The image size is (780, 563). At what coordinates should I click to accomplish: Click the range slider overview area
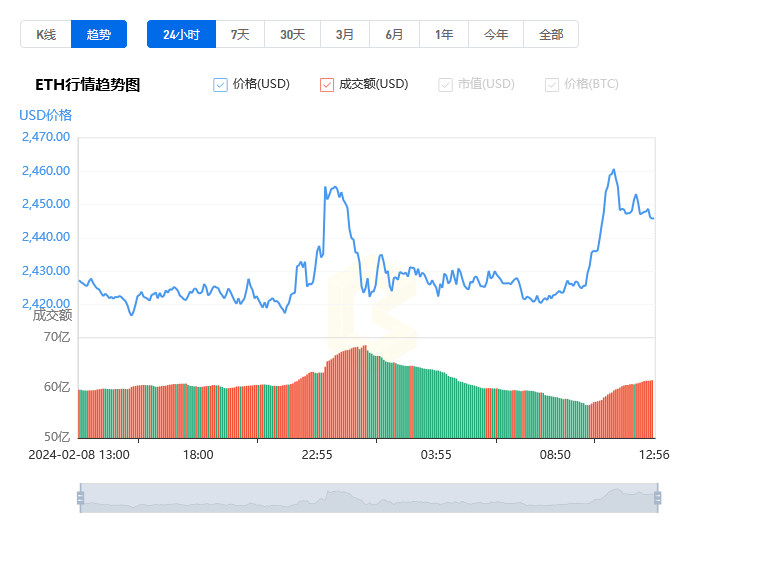coord(369,498)
